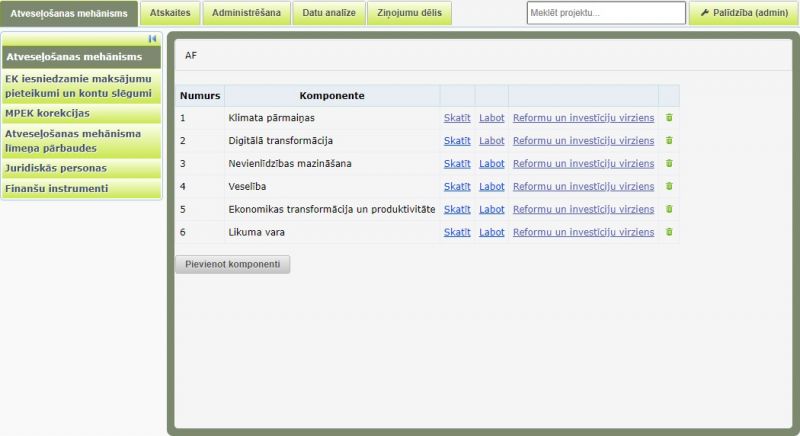Click Skatīt for Klimata pārmaiņas
The width and height of the screenshot is (800, 436).
click(x=457, y=118)
